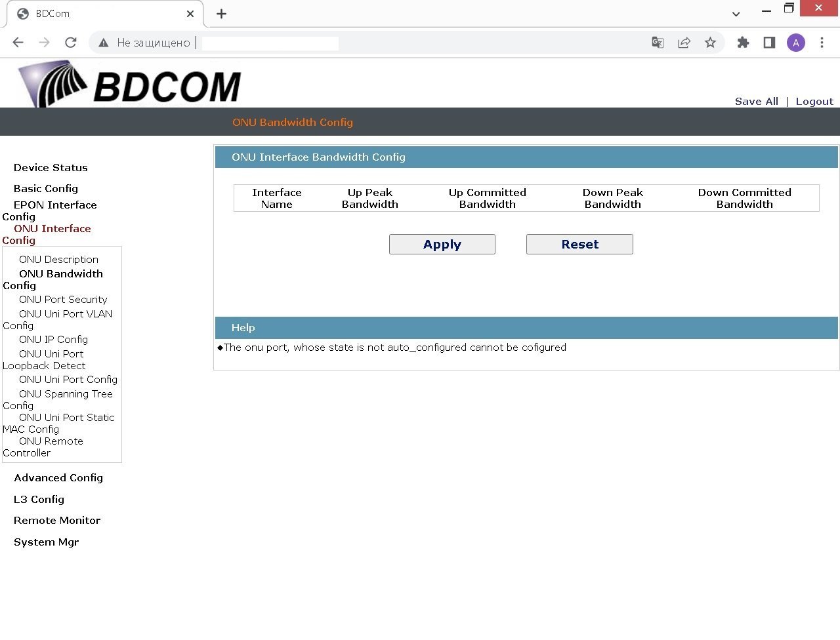This screenshot has height=640, width=840.
Task: Click the Up Peak Bandwidth column header
Action: [370, 198]
